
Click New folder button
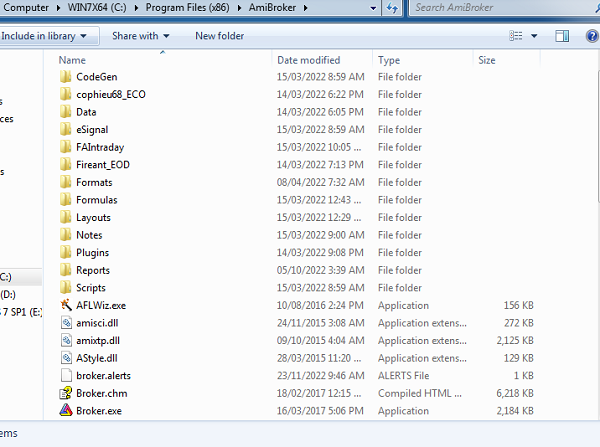coord(220,36)
